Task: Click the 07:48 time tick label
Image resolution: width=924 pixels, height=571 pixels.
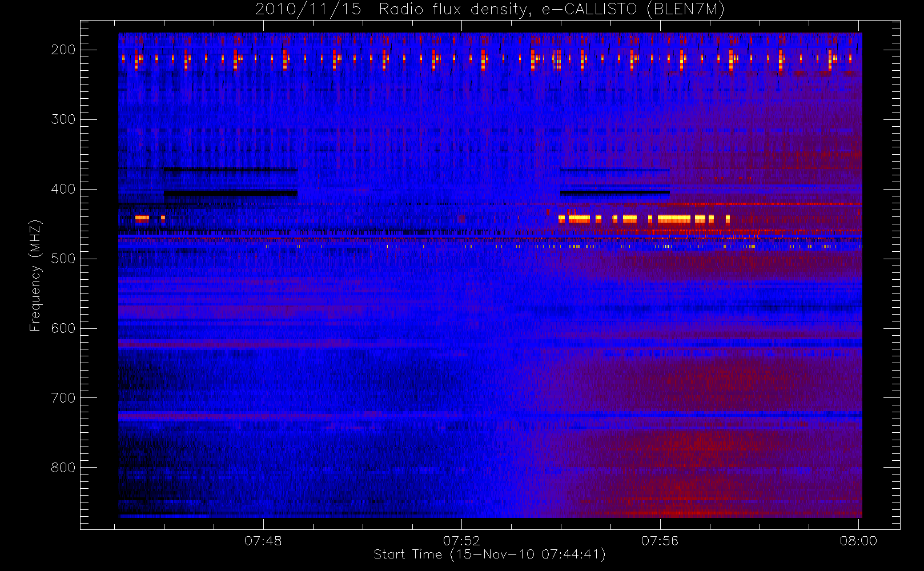Action: 263,541
